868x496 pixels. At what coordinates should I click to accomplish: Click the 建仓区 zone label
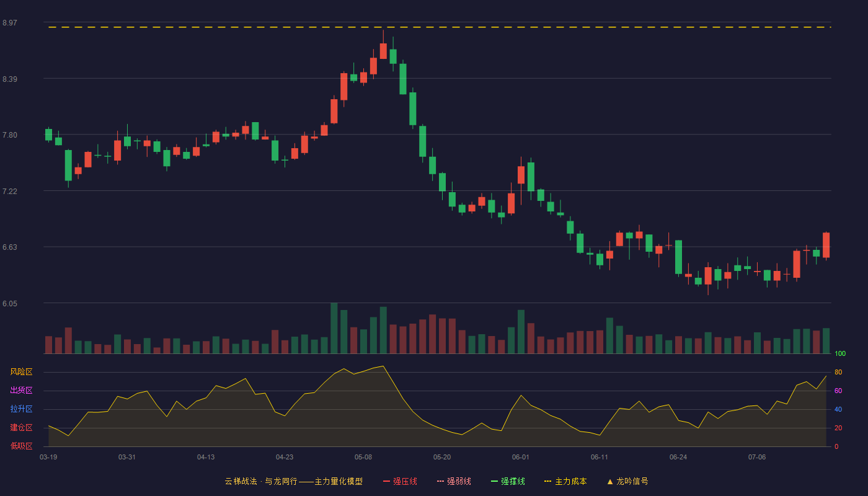(21, 428)
